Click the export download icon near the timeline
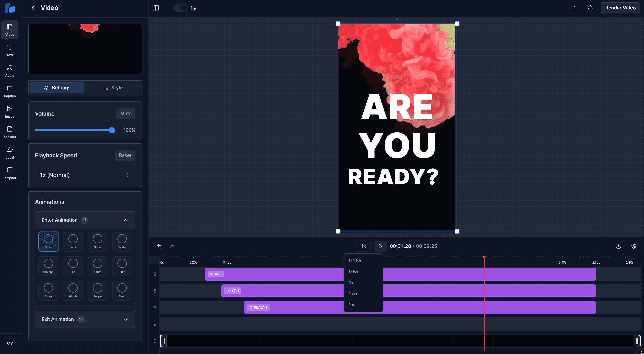Viewport: 644px width, 354px height. 618,246
